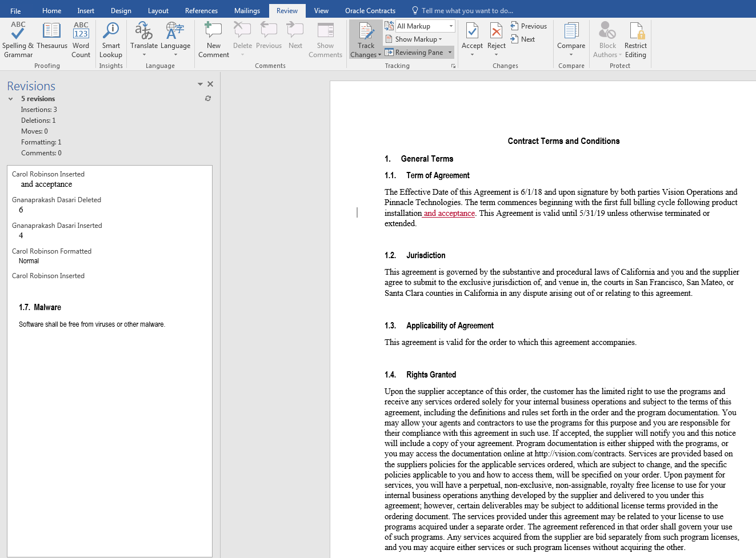Jump to Next change

[523, 39]
